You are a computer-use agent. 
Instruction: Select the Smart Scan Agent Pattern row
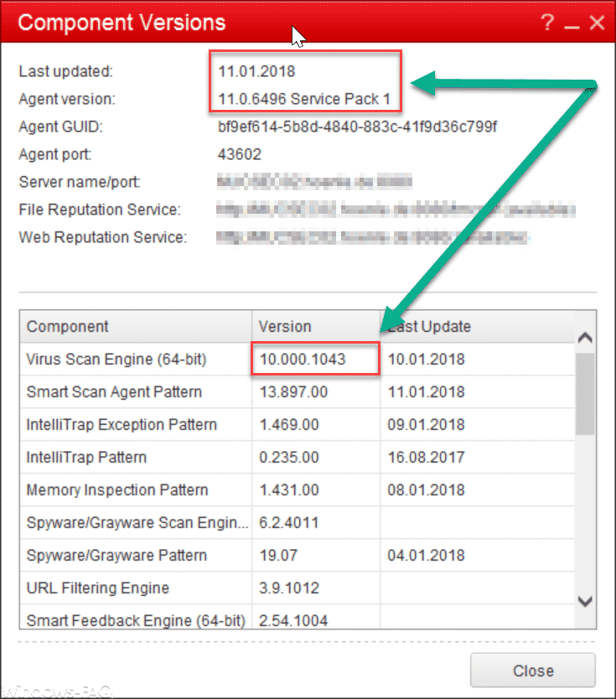click(x=298, y=392)
